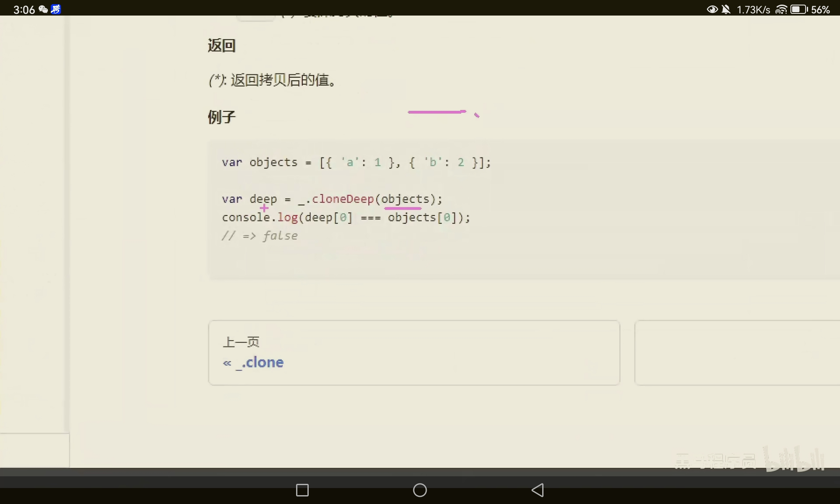This screenshot has height=504, width=840.
Task: Click the clock time in status bar
Action: pyautogui.click(x=24, y=9)
